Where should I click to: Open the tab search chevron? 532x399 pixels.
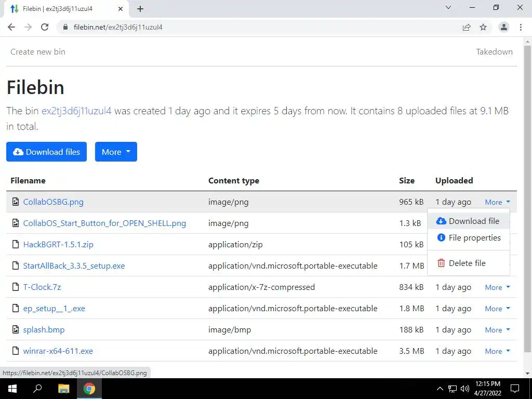448,7
